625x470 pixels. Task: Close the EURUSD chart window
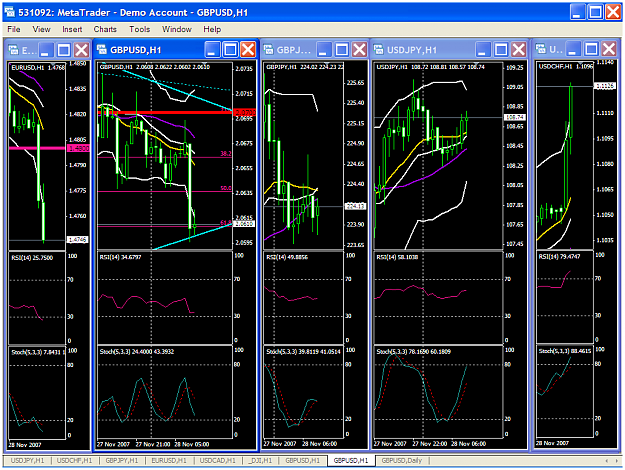[82, 50]
